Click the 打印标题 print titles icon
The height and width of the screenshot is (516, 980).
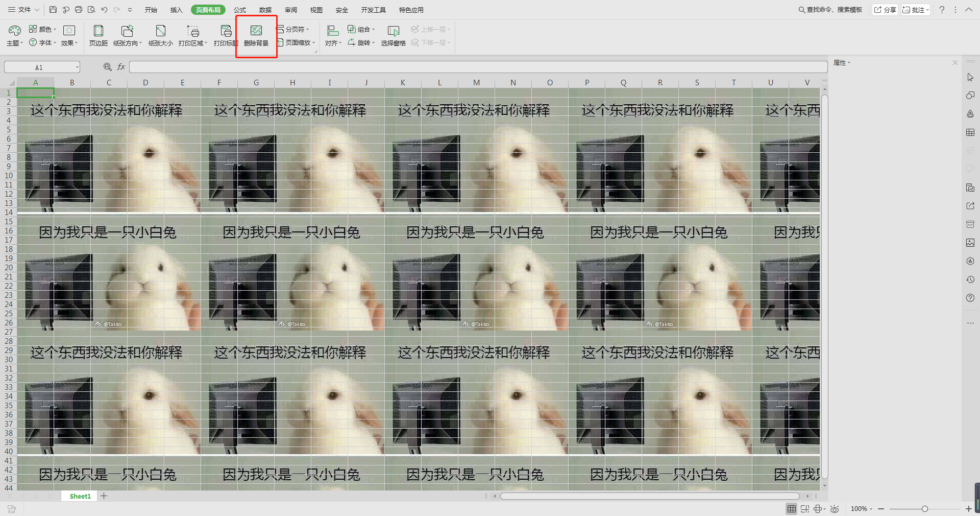point(226,35)
